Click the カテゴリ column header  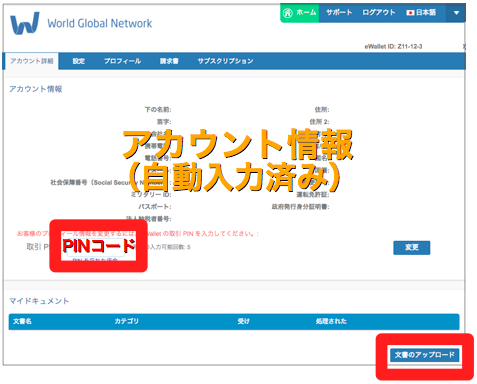[127, 321]
